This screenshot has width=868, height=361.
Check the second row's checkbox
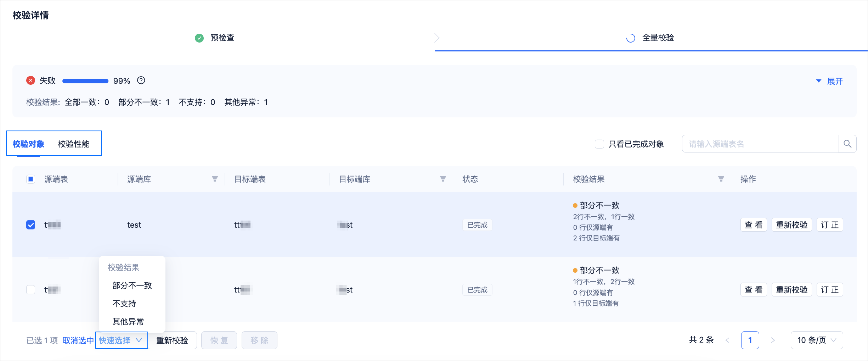tap(31, 290)
